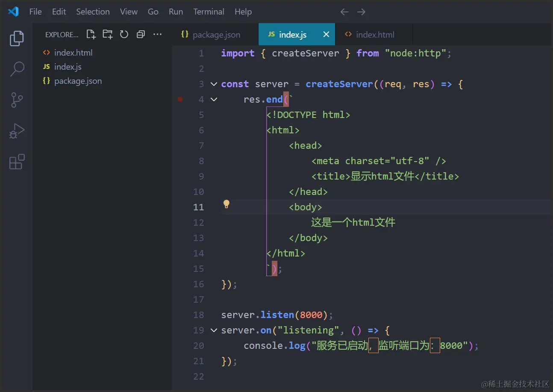Open the Terminal menu
553x392 pixels.
click(x=209, y=12)
